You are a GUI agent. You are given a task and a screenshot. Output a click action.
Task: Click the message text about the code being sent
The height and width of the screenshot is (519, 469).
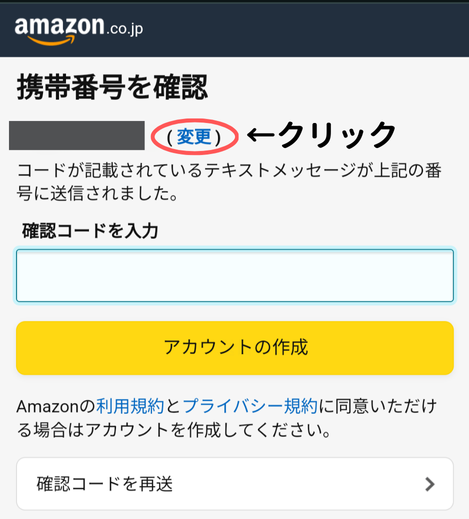[x=229, y=182]
